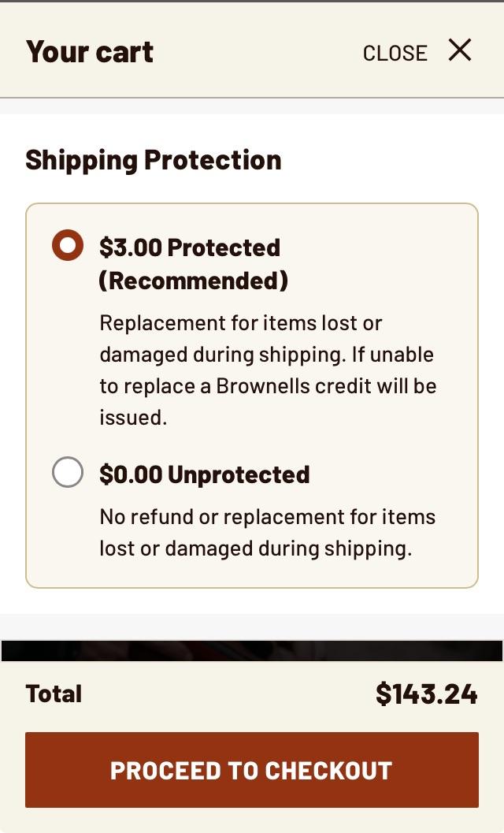Click the Shipping Protection section title
Image resolution: width=504 pixels, height=833 pixels.
coord(154,159)
